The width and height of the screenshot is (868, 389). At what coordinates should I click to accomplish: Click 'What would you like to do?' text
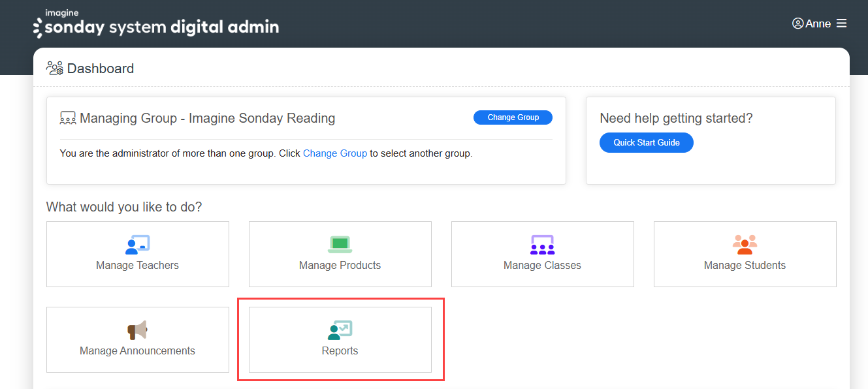(124, 207)
